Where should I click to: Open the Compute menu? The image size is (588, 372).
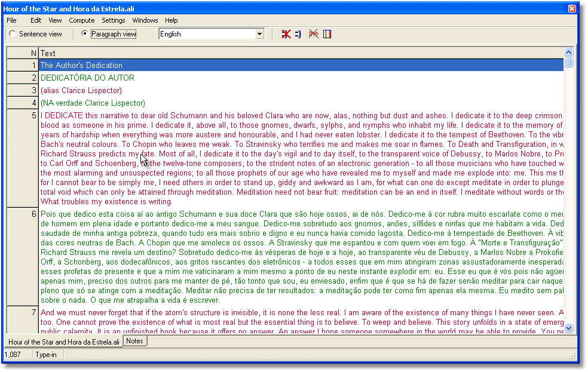click(82, 20)
